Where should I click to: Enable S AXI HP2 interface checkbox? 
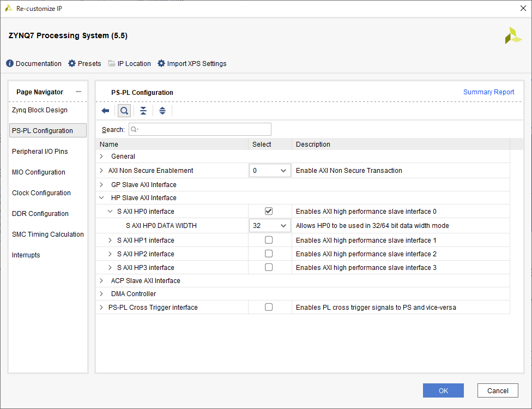[x=268, y=254]
